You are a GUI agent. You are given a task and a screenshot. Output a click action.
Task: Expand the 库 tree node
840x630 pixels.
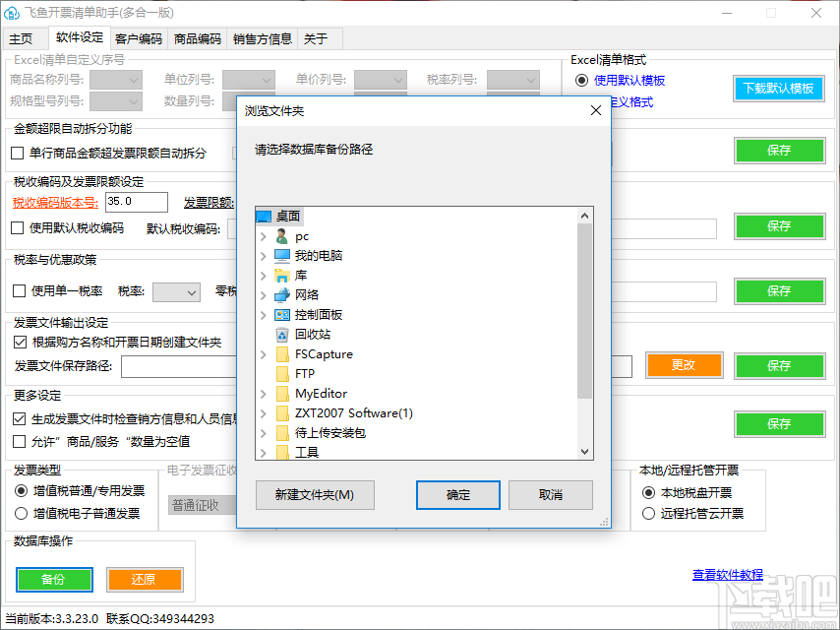point(262,275)
